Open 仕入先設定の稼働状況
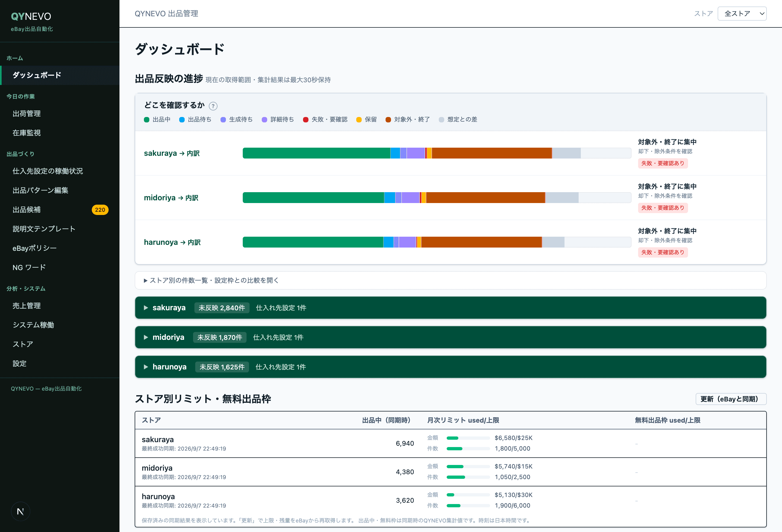The width and height of the screenshot is (782, 532). tap(60, 171)
